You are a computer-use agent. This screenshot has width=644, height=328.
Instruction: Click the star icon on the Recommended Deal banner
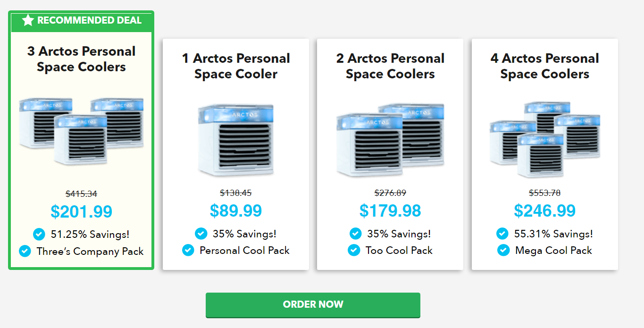(28, 20)
